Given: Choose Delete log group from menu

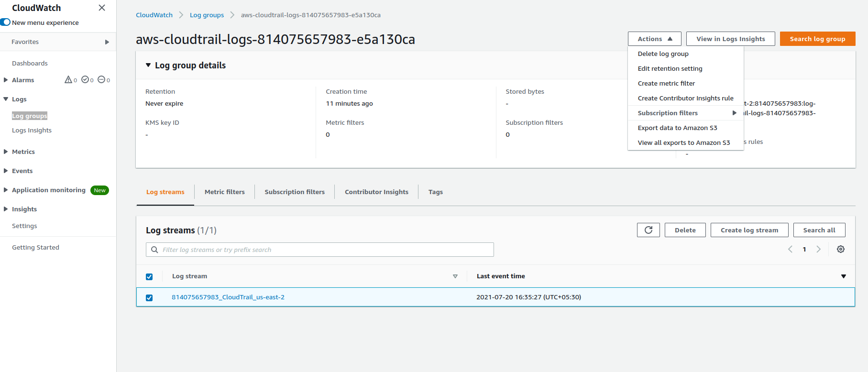Looking at the screenshot, I should pyautogui.click(x=685, y=54).
